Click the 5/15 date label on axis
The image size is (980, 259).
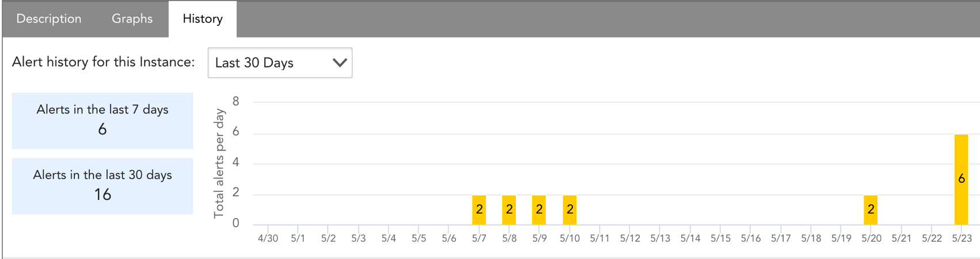click(720, 238)
